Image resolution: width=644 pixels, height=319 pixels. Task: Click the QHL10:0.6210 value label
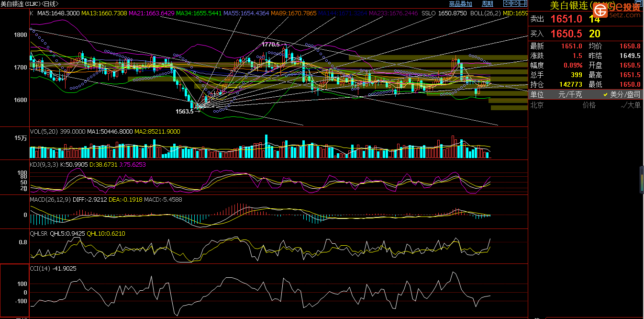tap(107, 234)
